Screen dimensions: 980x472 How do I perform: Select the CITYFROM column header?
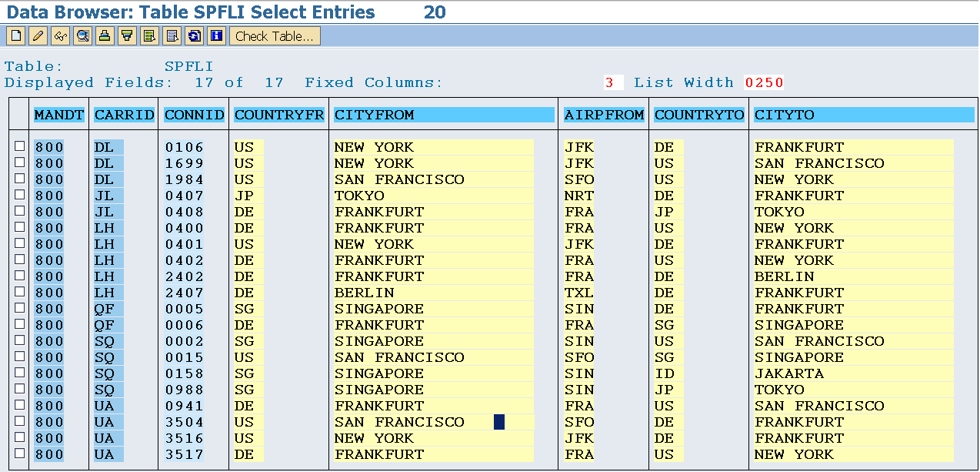[444, 115]
